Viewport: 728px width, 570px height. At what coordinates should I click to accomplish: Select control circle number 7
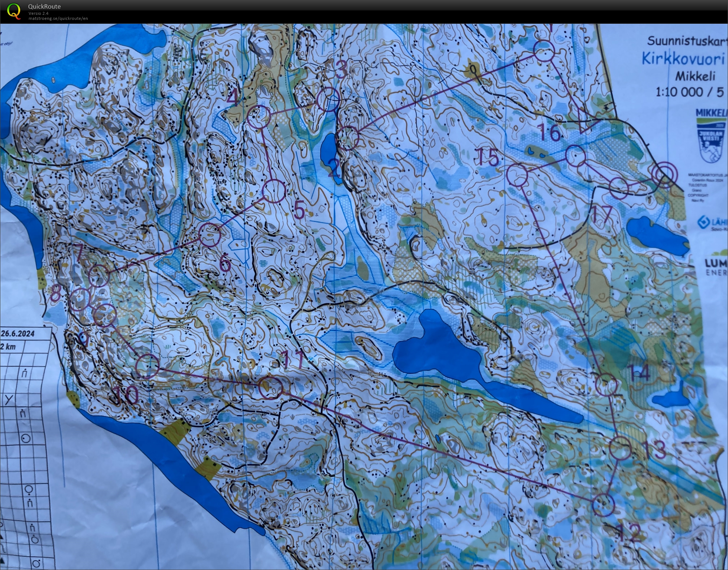[98, 276]
